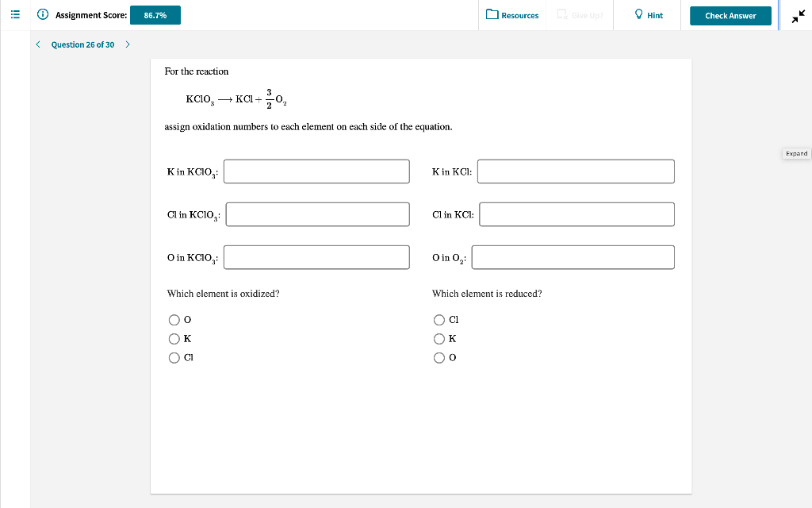Viewport: 812px width, 508px height.
Task: Click the Hint lightbulb icon
Action: pos(639,15)
